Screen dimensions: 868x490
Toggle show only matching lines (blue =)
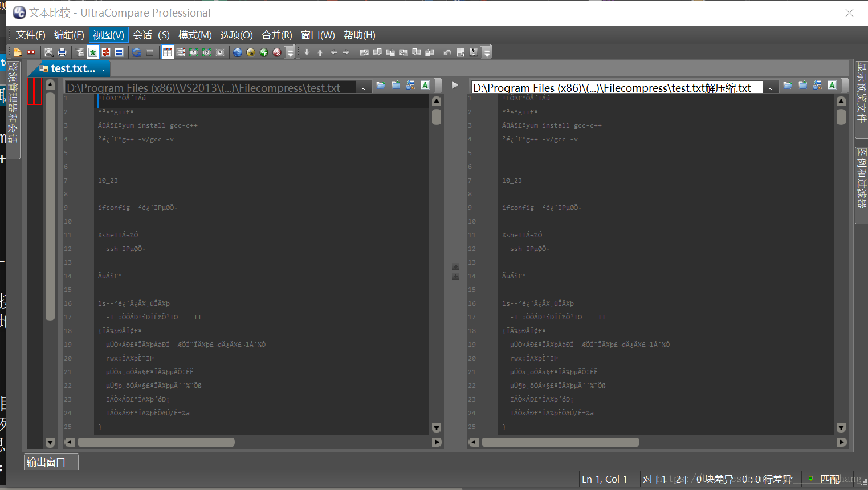click(x=119, y=52)
